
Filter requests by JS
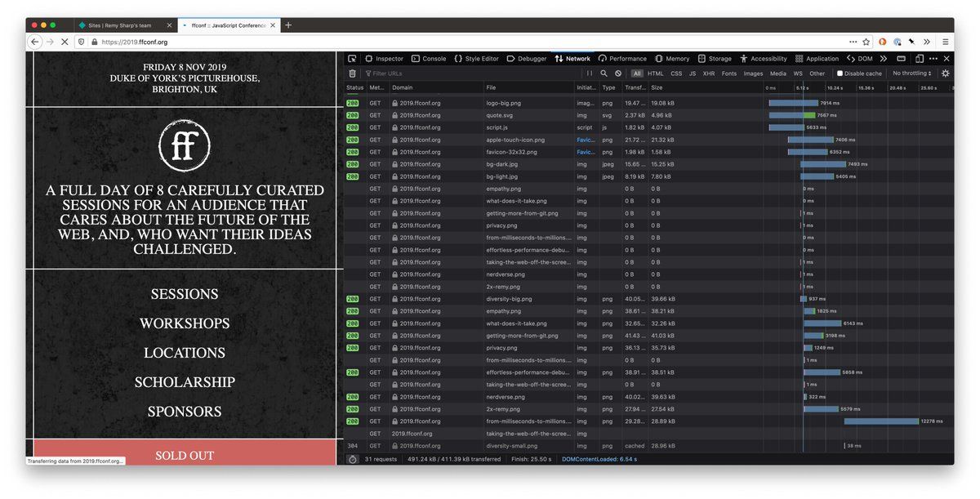pyautogui.click(x=693, y=74)
